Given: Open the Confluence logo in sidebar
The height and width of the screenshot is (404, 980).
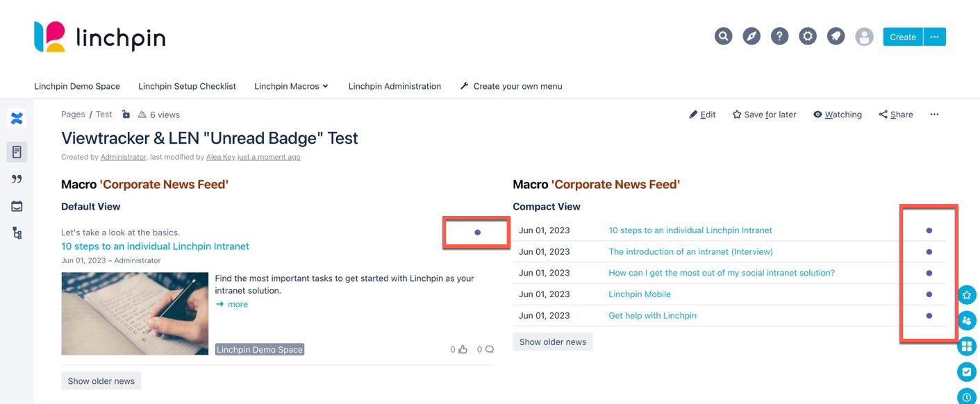Looking at the screenshot, I should click(x=17, y=119).
